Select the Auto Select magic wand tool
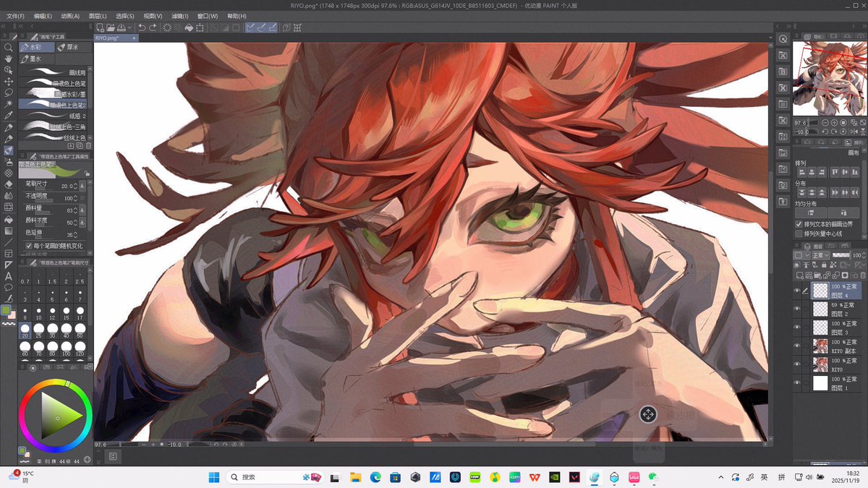Viewport: 868px width, 488px height. tap(9, 104)
